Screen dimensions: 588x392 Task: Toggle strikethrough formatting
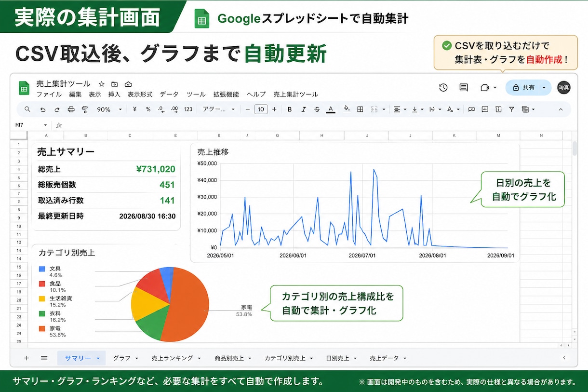pyautogui.click(x=317, y=109)
